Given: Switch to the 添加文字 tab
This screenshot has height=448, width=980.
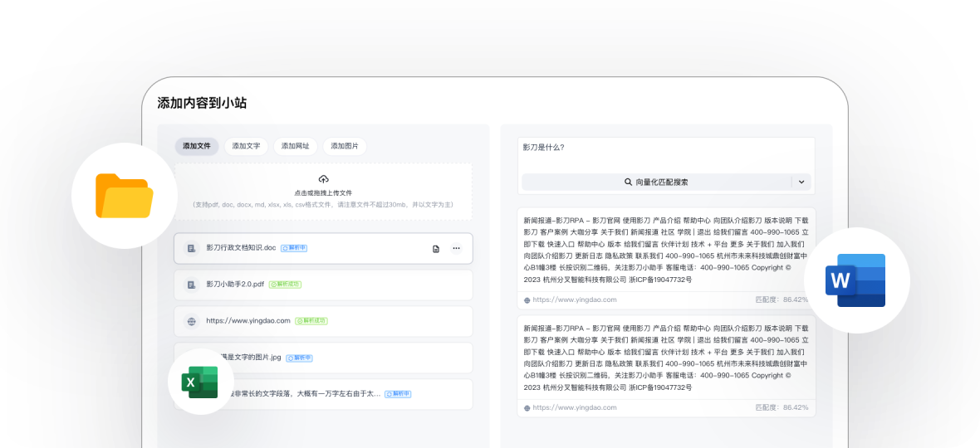Looking at the screenshot, I should pyautogui.click(x=246, y=146).
